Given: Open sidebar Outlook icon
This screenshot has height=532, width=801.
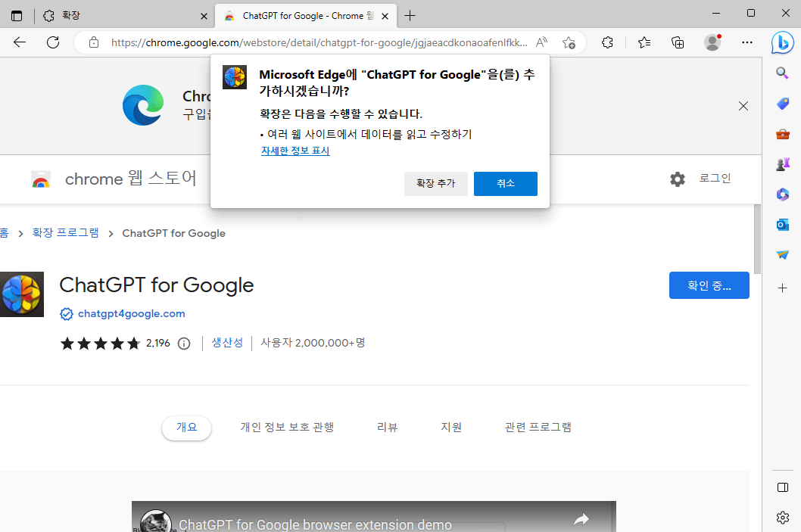Looking at the screenshot, I should [x=783, y=225].
